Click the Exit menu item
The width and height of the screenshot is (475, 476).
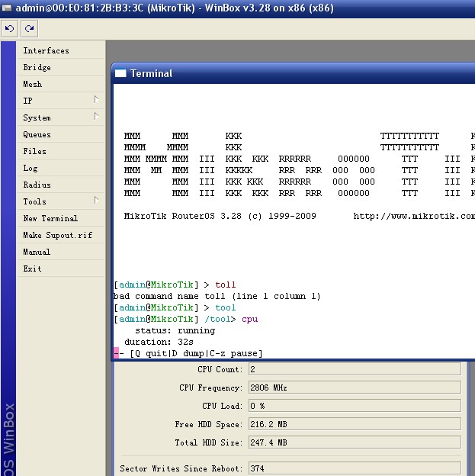[x=61, y=269]
